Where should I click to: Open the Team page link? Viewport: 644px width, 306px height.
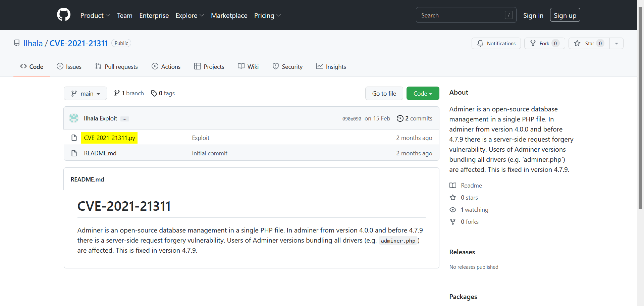click(x=124, y=15)
